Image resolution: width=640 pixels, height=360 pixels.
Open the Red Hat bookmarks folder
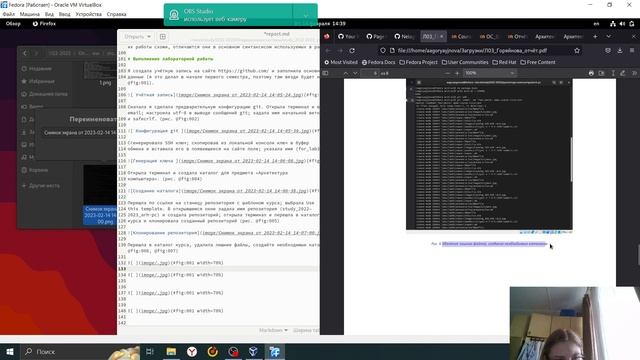tap(504, 62)
